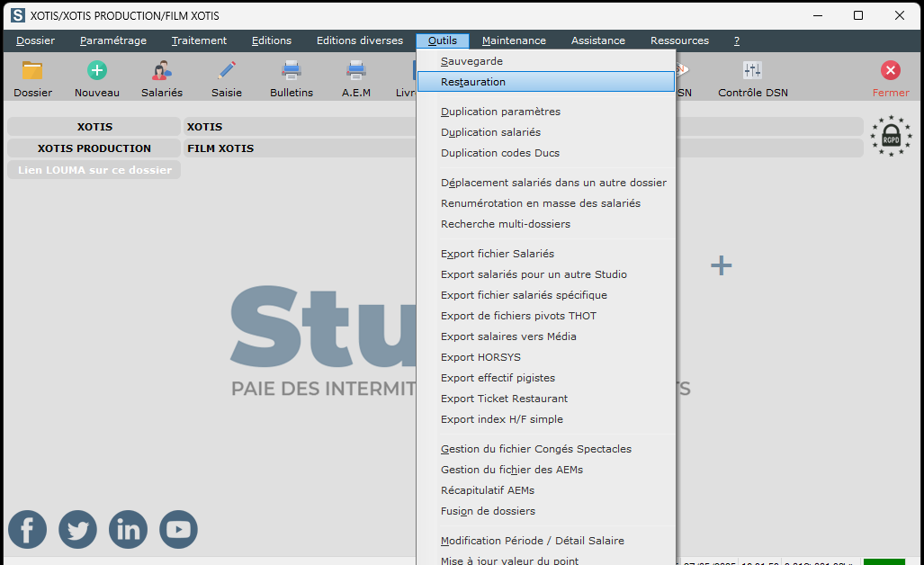Select Export effectif pigistes entry

point(546,378)
